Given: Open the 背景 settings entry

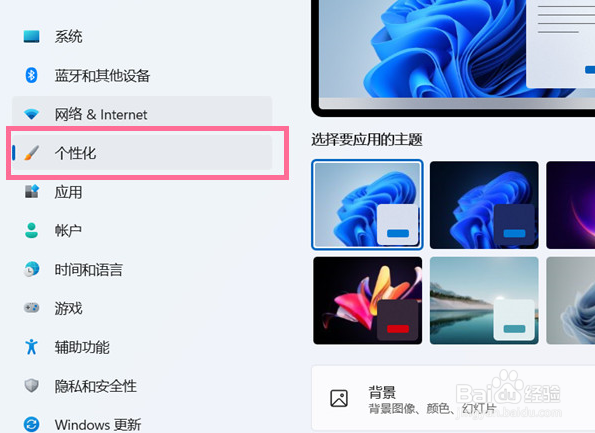Looking at the screenshot, I should click(x=453, y=398).
